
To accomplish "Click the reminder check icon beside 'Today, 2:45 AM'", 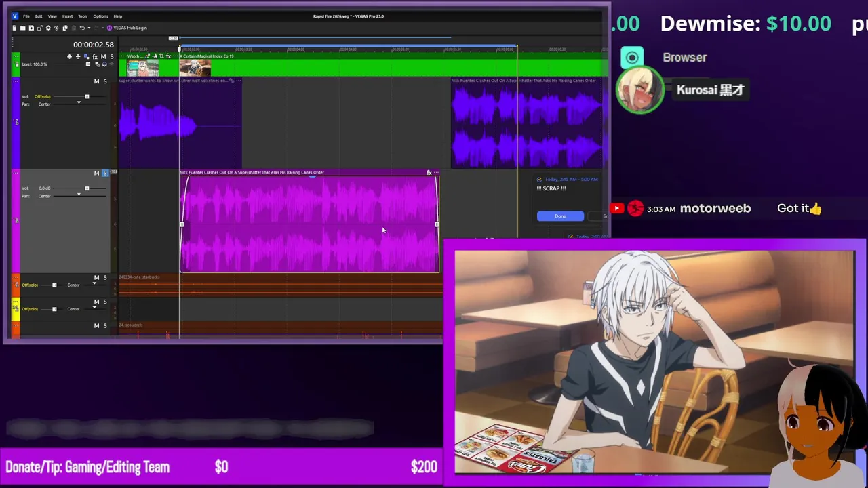I will tap(539, 179).
